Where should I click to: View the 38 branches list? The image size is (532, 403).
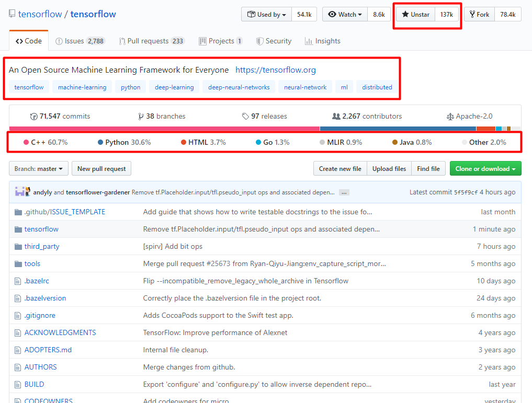pos(162,116)
